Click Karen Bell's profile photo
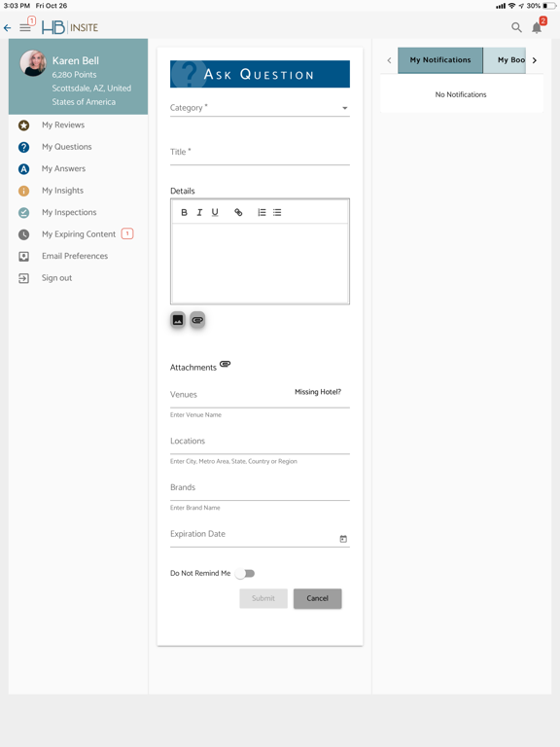This screenshot has width=560, height=747. (33, 63)
